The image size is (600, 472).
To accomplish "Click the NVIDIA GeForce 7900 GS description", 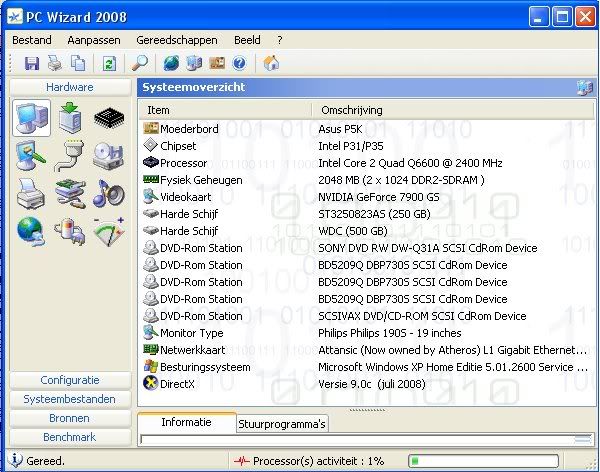I will coord(378,197).
